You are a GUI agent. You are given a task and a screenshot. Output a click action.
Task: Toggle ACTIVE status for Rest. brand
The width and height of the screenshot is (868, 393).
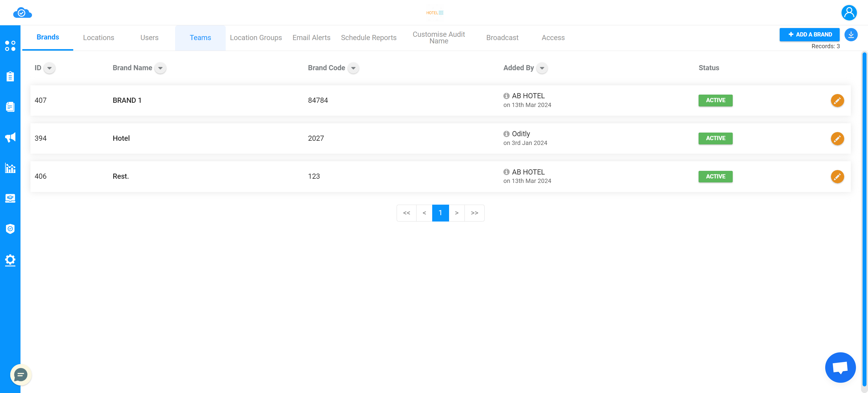[716, 176]
